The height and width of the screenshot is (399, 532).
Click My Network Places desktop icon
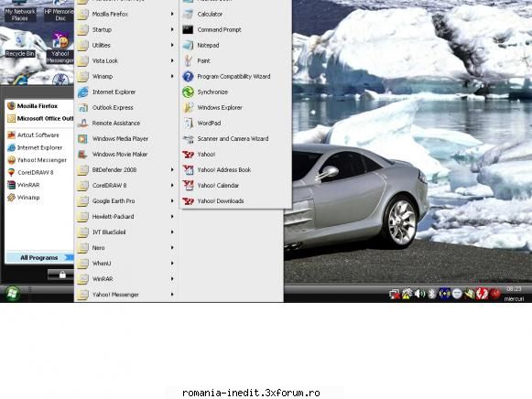click(x=20, y=12)
